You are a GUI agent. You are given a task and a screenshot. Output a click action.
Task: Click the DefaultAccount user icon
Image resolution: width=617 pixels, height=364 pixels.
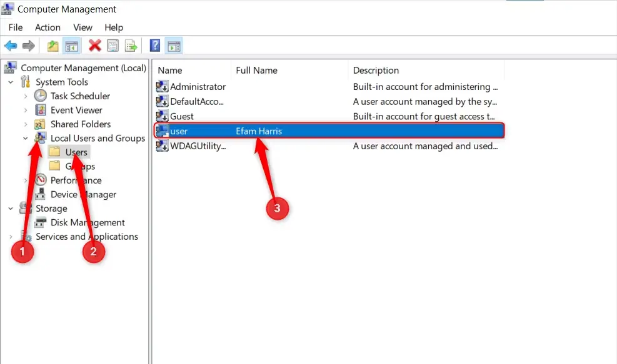pos(162,101)
